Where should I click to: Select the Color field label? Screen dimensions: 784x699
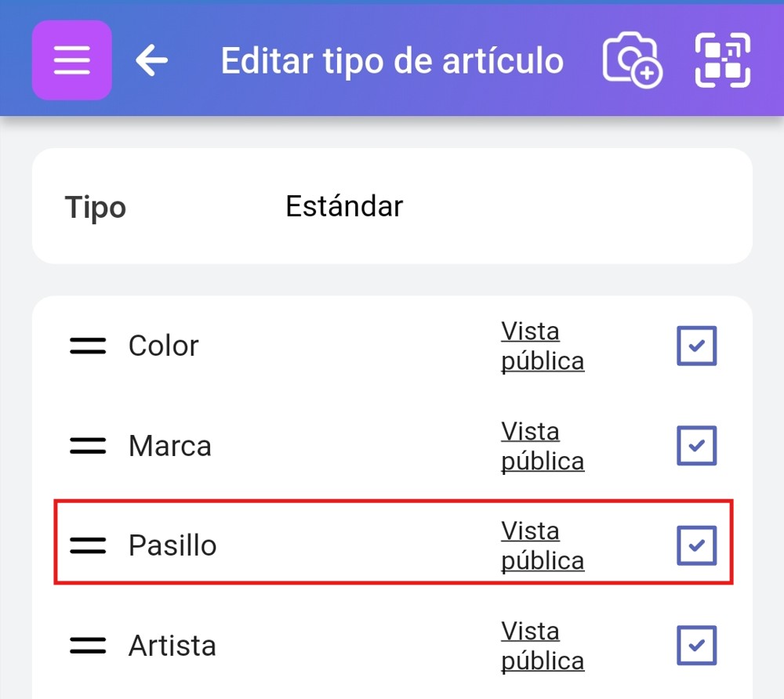163,346
